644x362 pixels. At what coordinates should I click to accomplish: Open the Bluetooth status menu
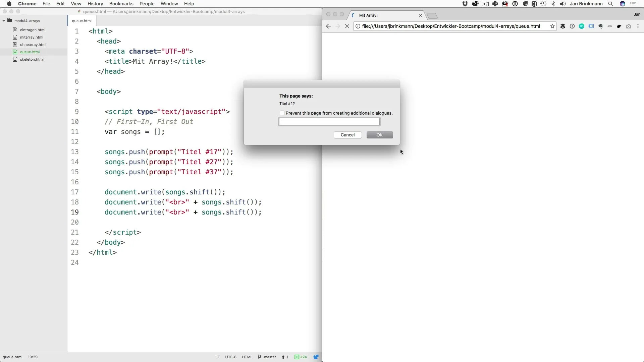point(553,4)
